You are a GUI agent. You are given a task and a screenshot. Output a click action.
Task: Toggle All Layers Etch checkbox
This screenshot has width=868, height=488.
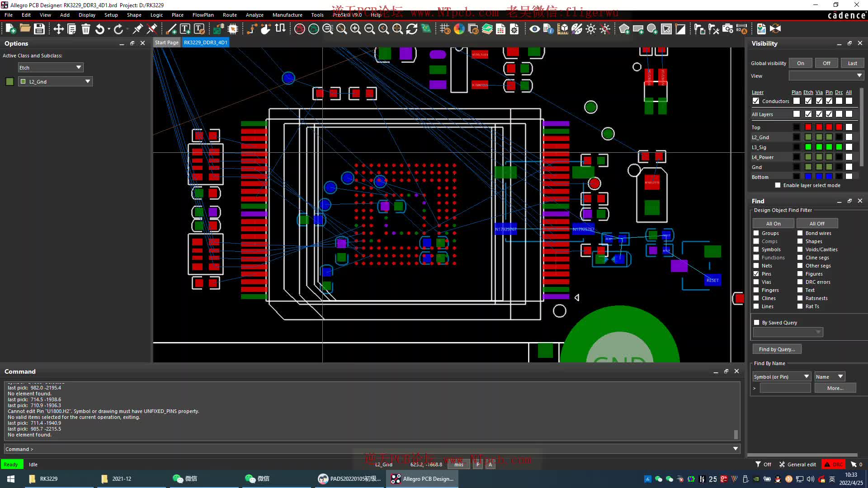808,114
